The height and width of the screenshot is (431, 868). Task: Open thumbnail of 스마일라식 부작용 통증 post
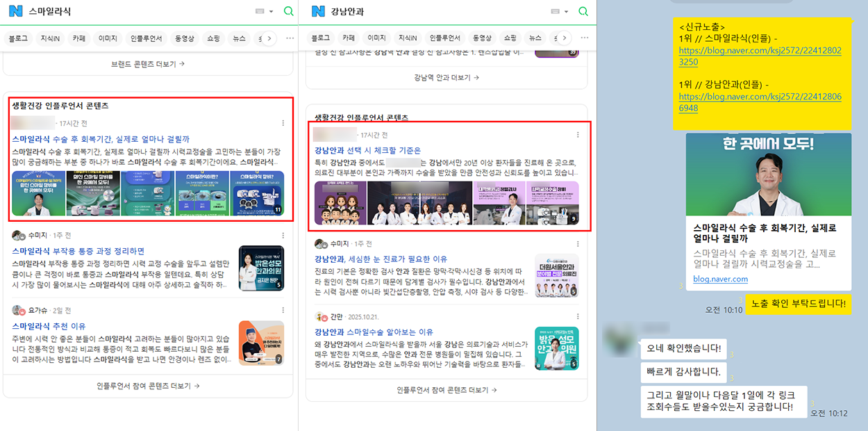(261, 268)
